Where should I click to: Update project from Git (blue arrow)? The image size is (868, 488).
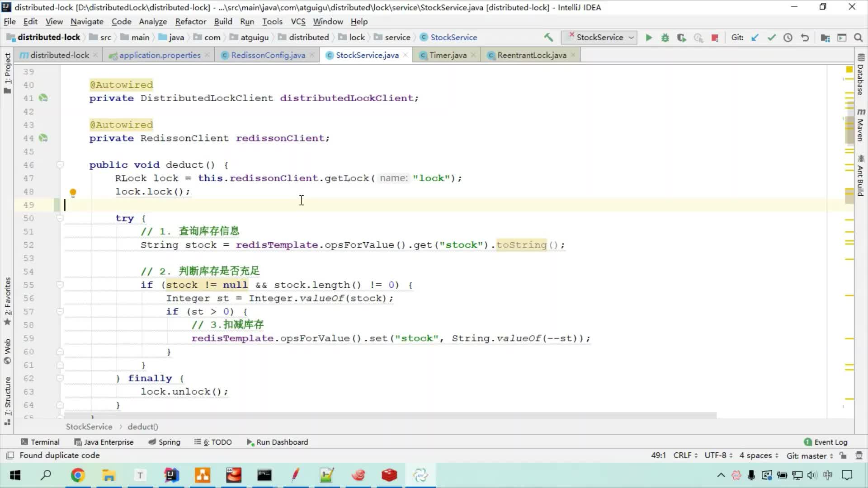click(x=755, y=38)
